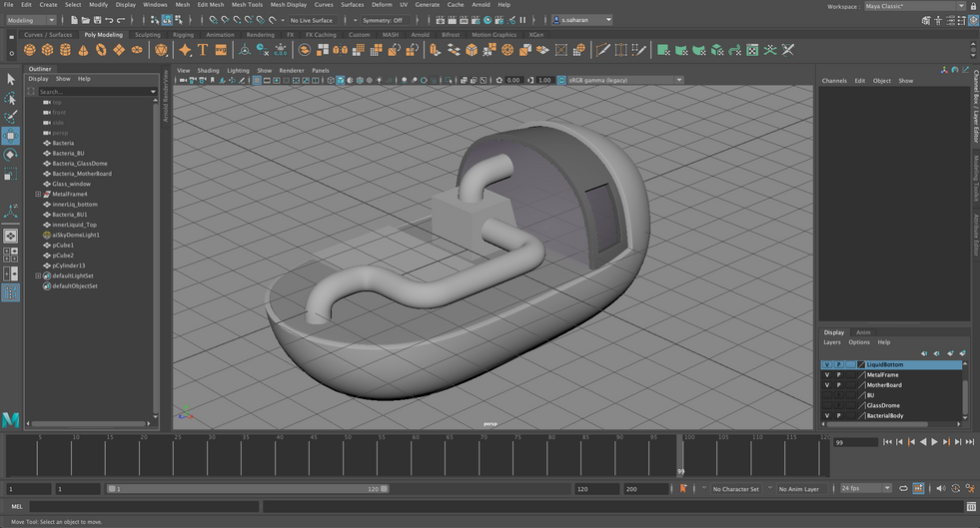Viewport: 980px width, 528px height.
Task: Click the Super Shapes star icon
Action: click(185, 50)
